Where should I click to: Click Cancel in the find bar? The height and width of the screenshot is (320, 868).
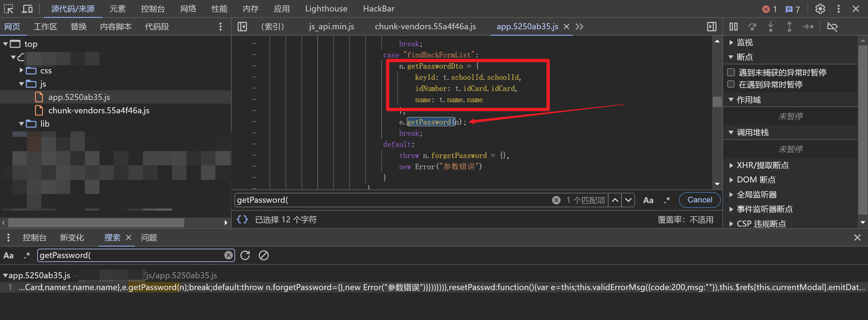coord(699,200)
